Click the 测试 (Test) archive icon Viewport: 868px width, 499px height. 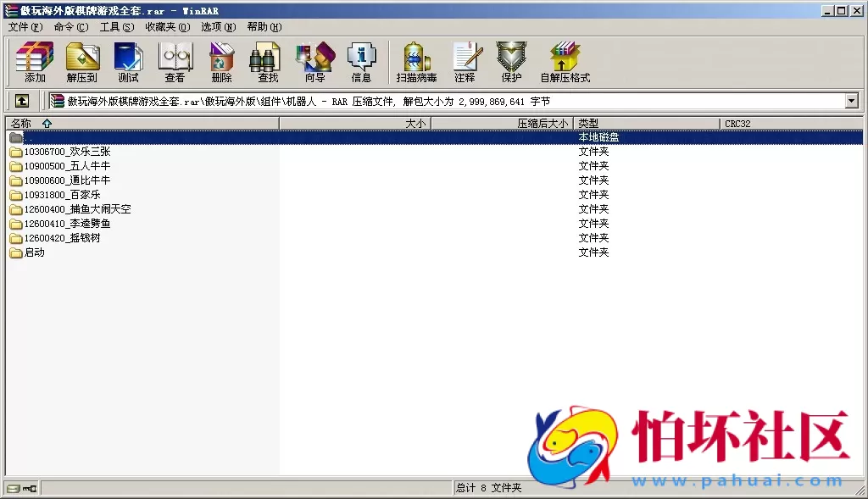pos(128,61)
